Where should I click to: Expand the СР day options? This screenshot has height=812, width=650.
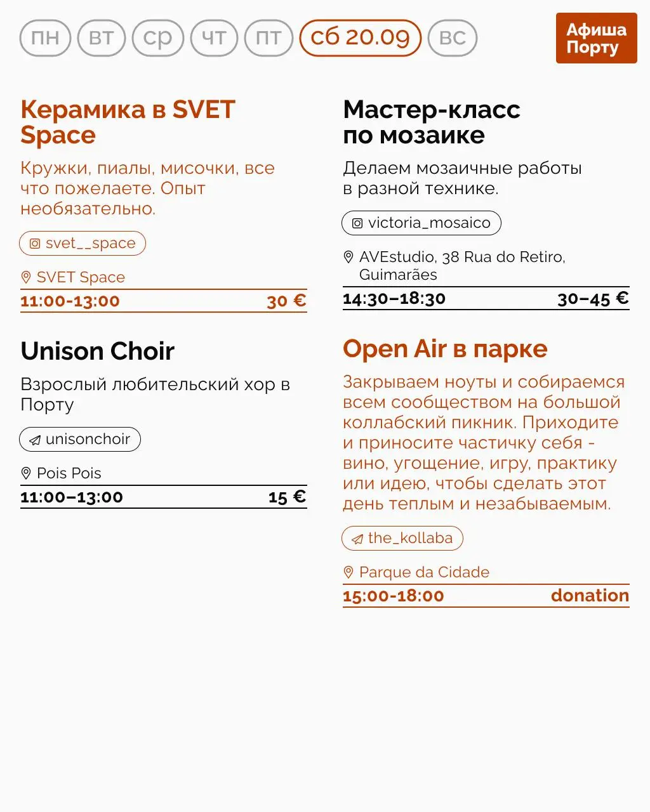157,38
